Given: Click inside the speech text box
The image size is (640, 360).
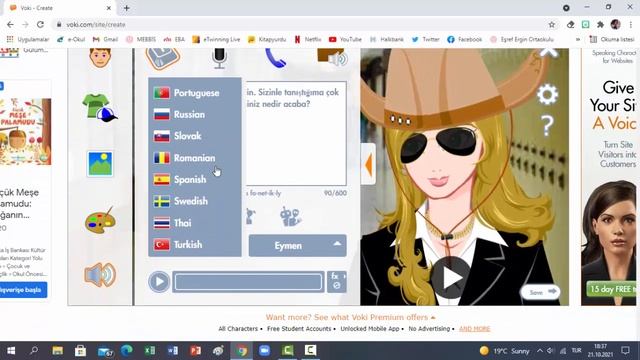Looking at the screenshot, I should (x=296, y=134).
